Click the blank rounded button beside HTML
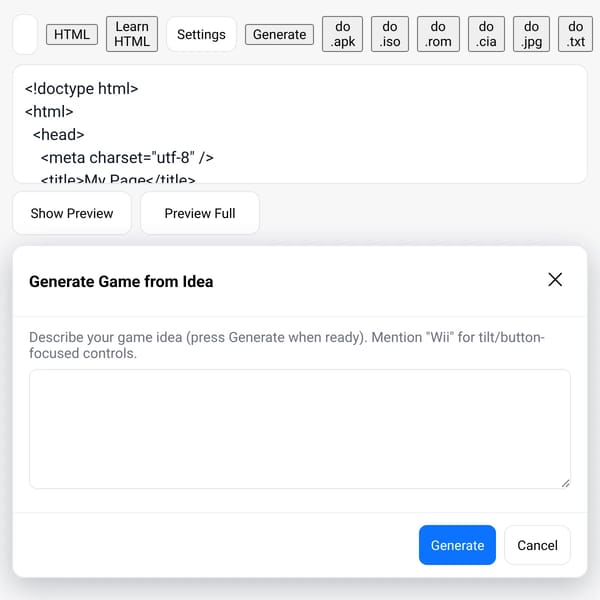The image size is (600, 600). (x=25, y=34)
